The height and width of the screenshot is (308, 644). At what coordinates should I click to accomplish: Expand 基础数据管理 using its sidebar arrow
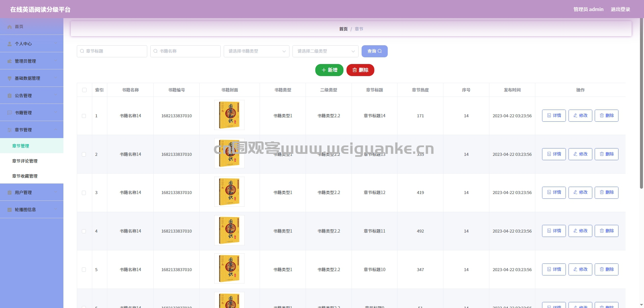pos(56,78)
